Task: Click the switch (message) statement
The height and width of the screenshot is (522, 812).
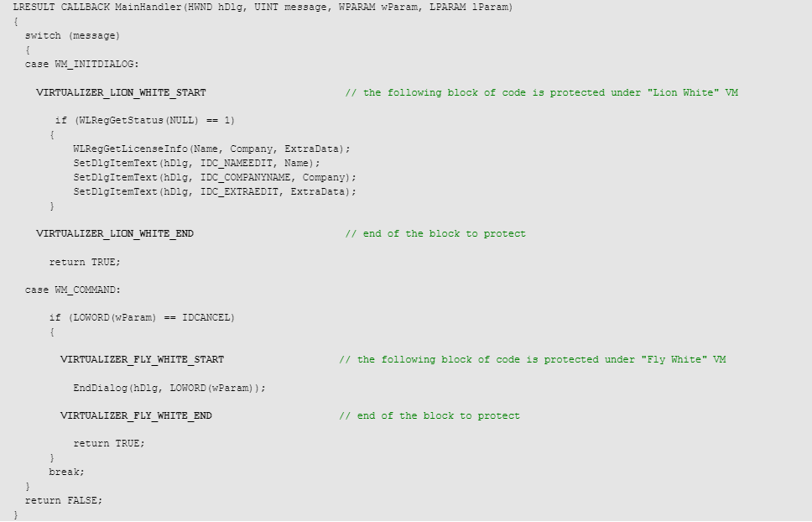Action: (72, 36)
